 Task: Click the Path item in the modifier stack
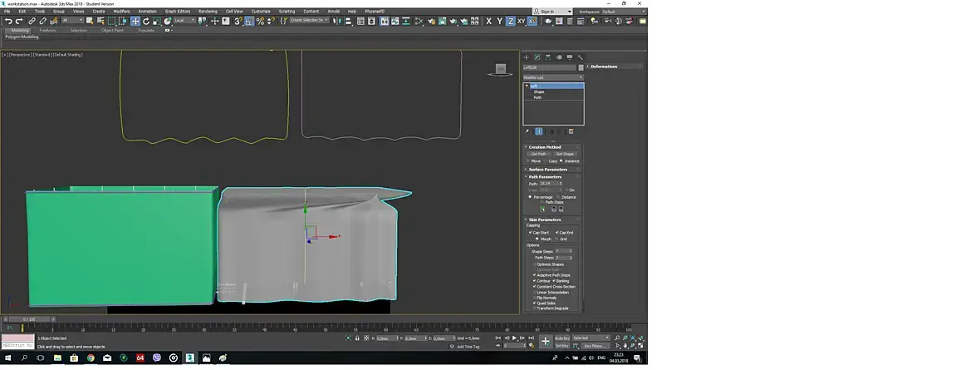(x=537, y=97)
